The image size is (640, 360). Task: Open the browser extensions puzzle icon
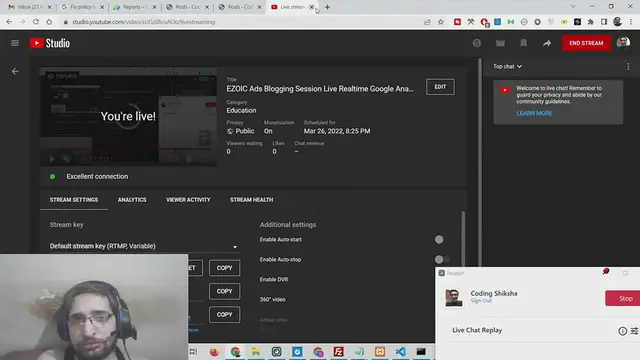[591, 22]
